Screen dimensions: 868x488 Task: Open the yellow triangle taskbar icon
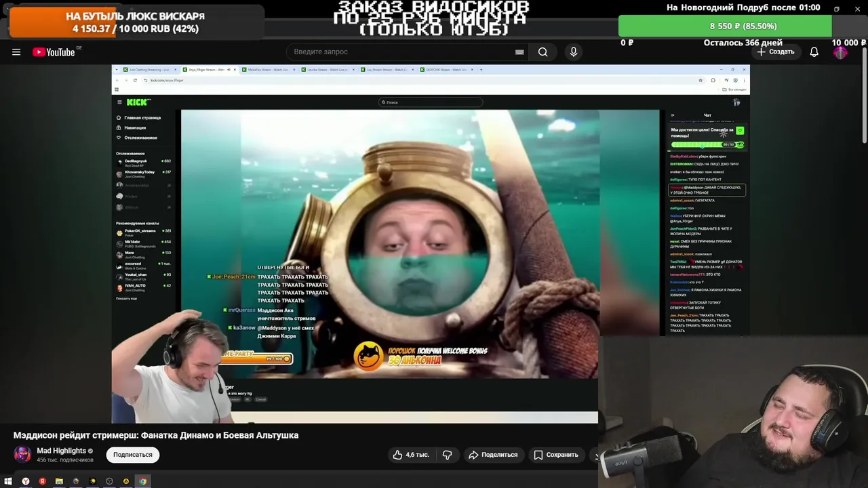(x=126, y=481)
